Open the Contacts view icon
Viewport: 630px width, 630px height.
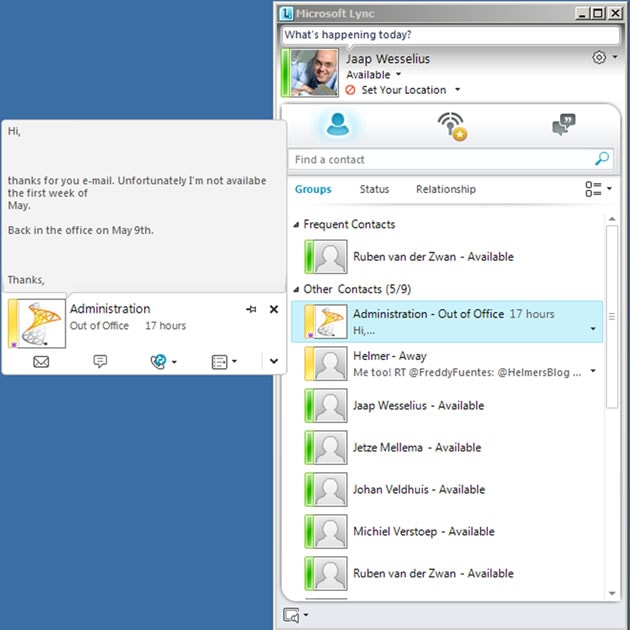click(337, 124)
